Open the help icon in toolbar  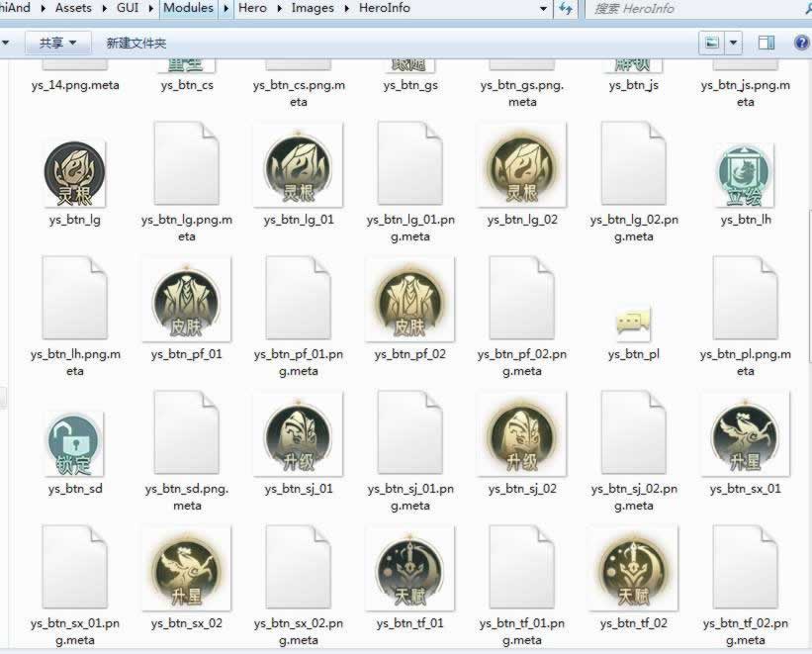point(801,43)
